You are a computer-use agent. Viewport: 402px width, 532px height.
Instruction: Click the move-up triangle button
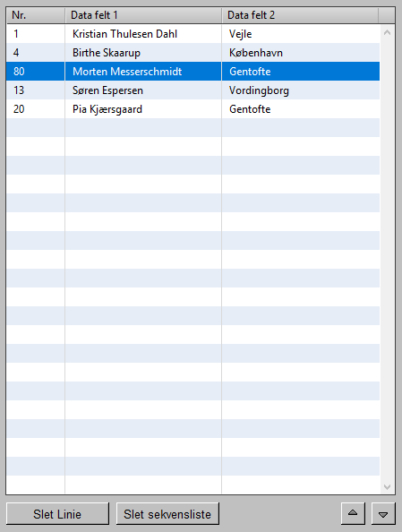point(353,514)
